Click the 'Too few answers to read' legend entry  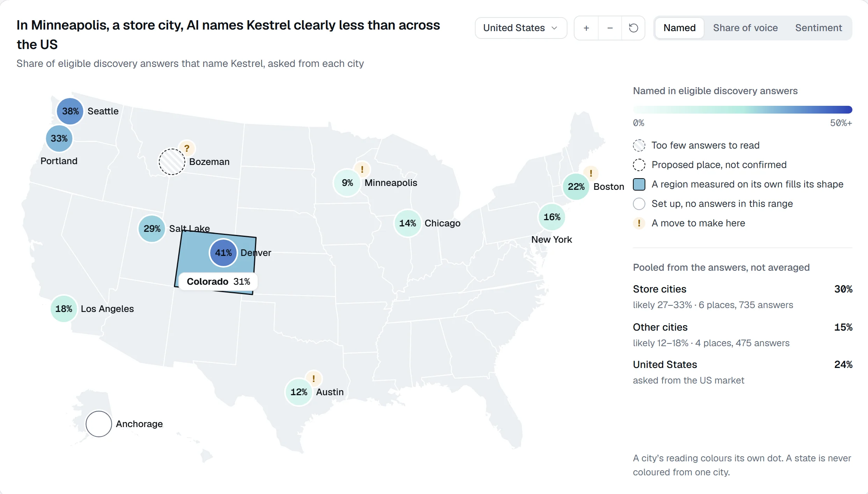697,145
